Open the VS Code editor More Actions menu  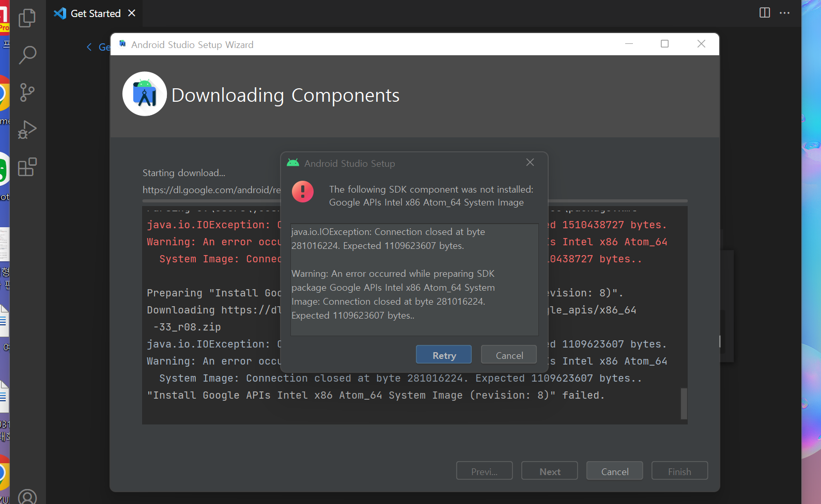[784, 13]
